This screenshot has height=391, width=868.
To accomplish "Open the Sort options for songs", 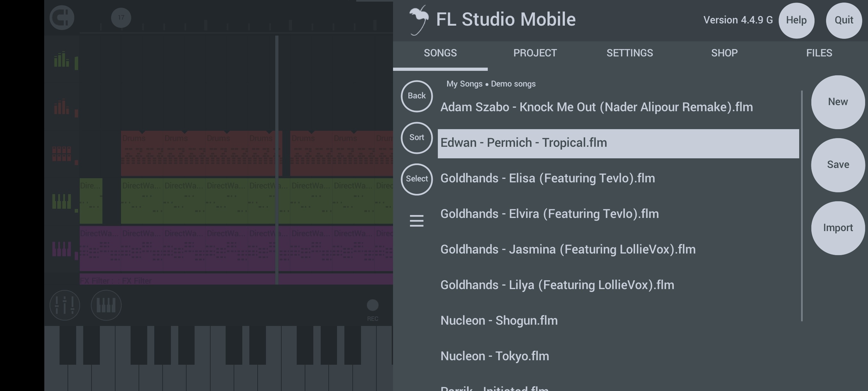I will [x=416, y=137].
